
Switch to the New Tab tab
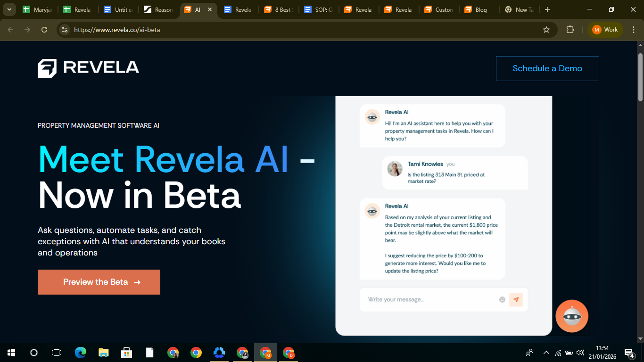tap(519, 9)
